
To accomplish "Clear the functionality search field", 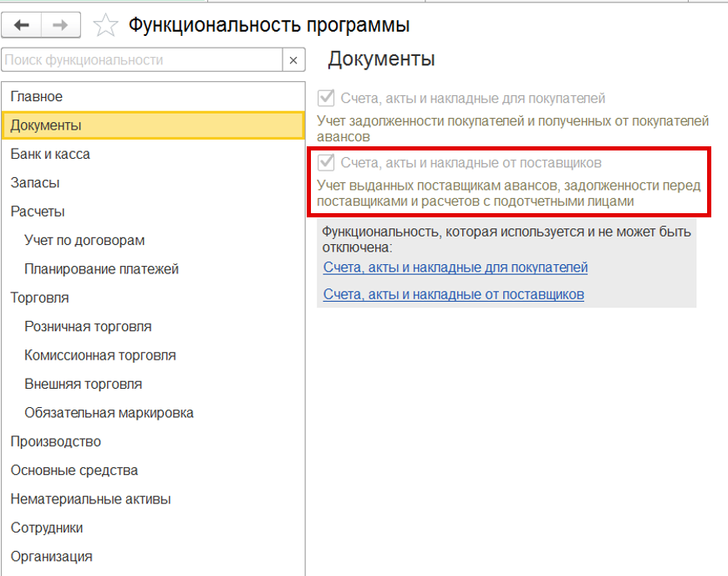I will (293, 60).
